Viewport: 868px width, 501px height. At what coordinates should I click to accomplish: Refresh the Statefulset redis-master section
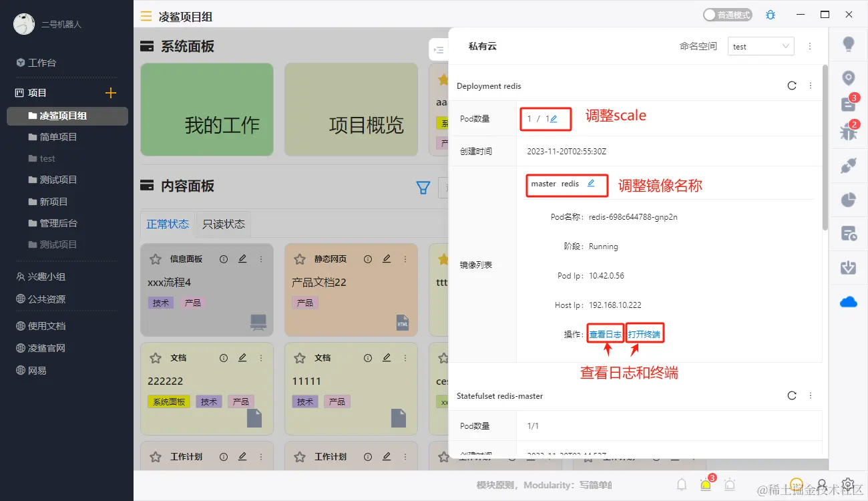(x=792, y=395)
